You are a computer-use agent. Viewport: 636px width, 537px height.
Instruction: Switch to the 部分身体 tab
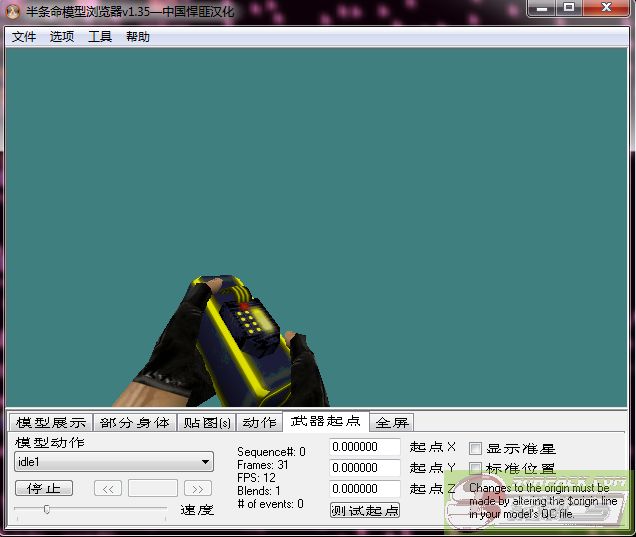tap(135, 423)
